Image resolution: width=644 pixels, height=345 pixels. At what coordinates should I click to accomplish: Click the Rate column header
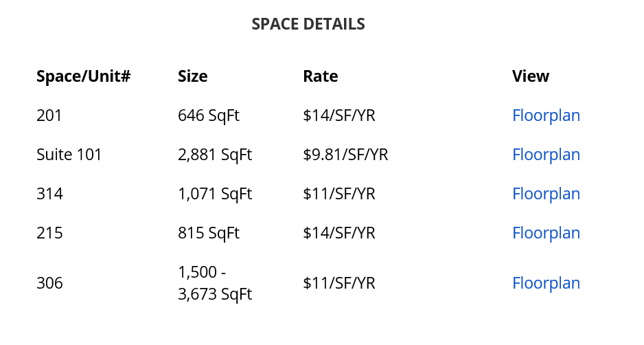(320, 76)
